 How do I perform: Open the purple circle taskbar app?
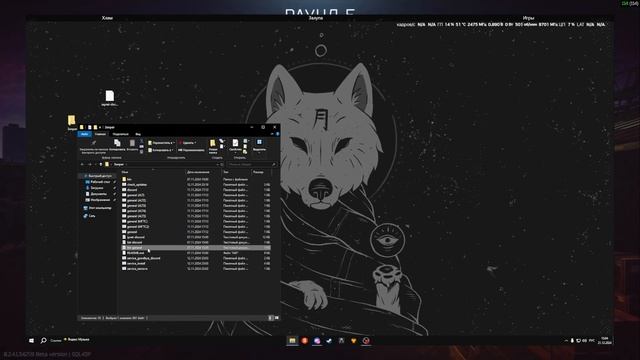317,340
